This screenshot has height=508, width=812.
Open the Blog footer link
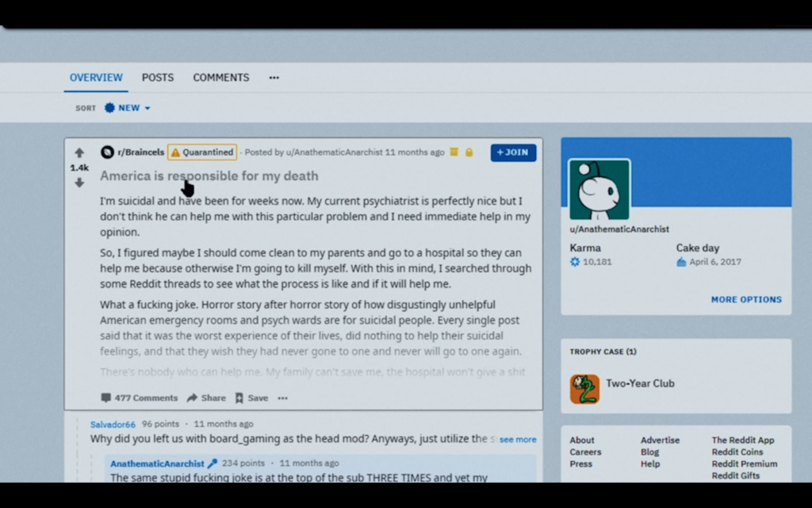click(650, 452)
